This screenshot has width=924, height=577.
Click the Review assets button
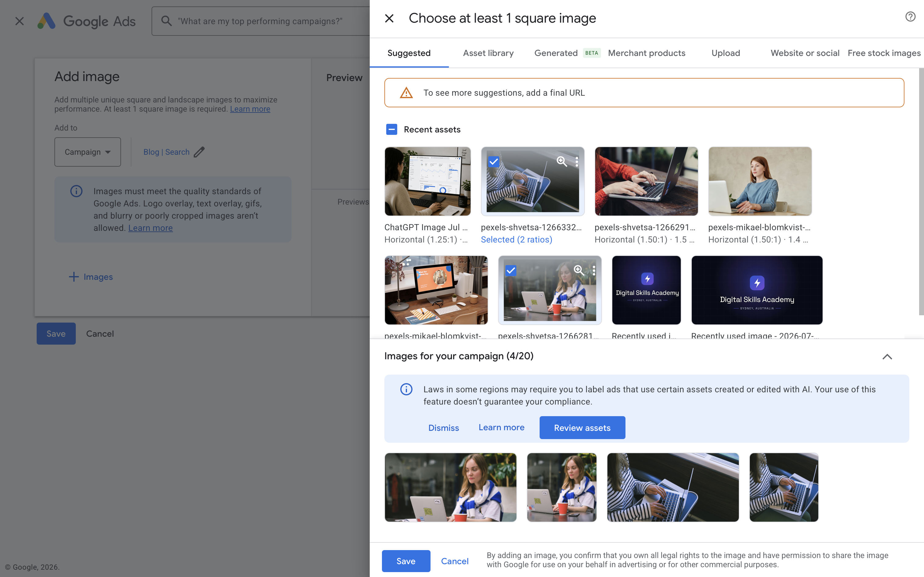[x=582, y=428]
